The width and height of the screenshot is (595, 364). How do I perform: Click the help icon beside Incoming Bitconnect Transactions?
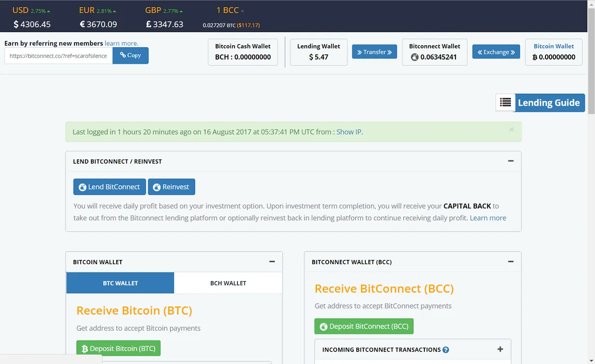click(x=446, y=350)
